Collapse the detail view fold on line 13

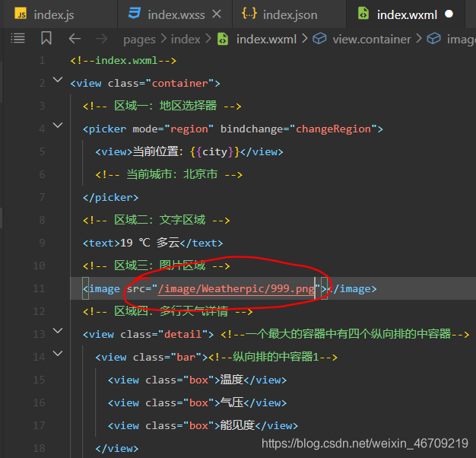tap(58, 331)
